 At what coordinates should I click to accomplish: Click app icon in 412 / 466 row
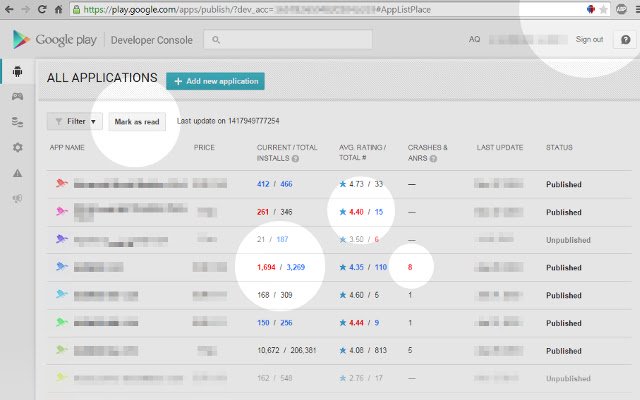tap(61, 183)
